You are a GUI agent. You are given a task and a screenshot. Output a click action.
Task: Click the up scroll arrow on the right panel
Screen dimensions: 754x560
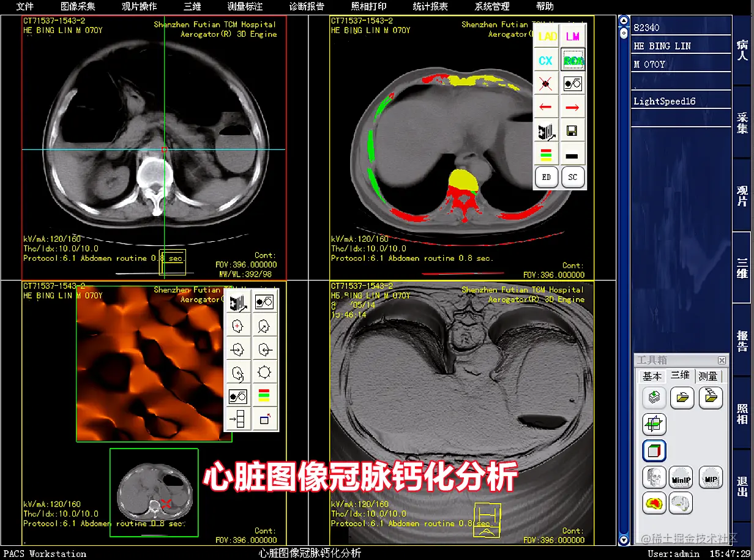click(x=624, y=20)
